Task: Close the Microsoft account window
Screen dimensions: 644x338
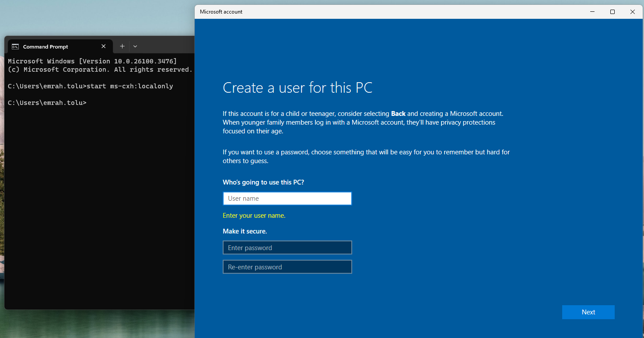Action: coord(633,12)
